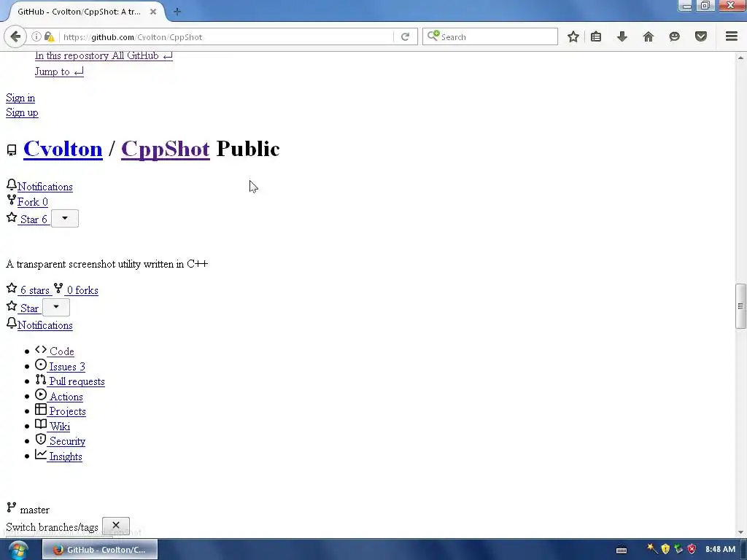Click the star icon next to Star 6
This screenshot has height=560, width=747.
[x=12, y=217]
